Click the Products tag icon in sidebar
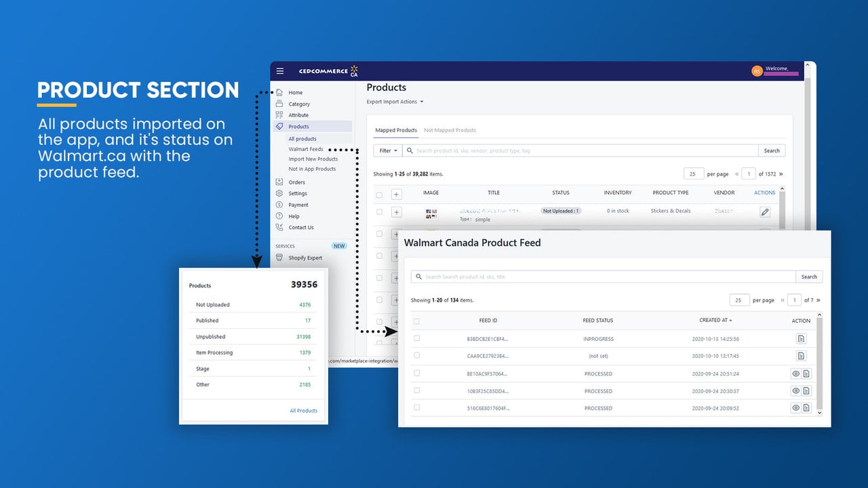Viewport: 868px width, 488px height. (279, 126)
